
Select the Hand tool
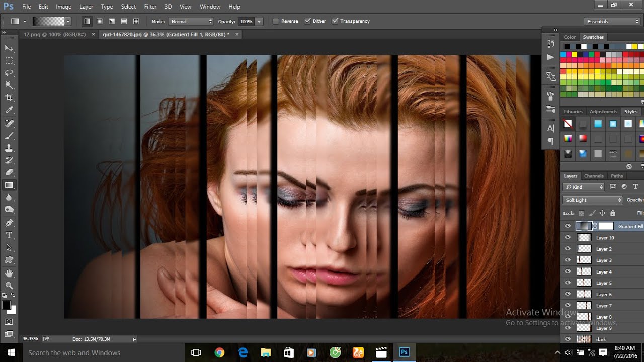pos(9,273)
